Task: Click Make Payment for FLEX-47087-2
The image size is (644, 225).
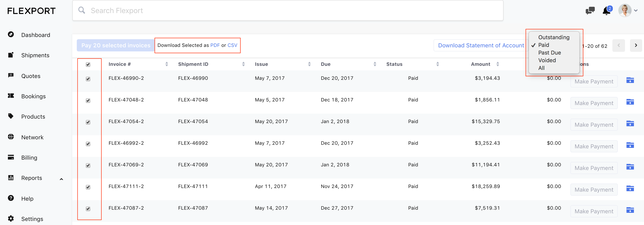Action: (594, 211)
